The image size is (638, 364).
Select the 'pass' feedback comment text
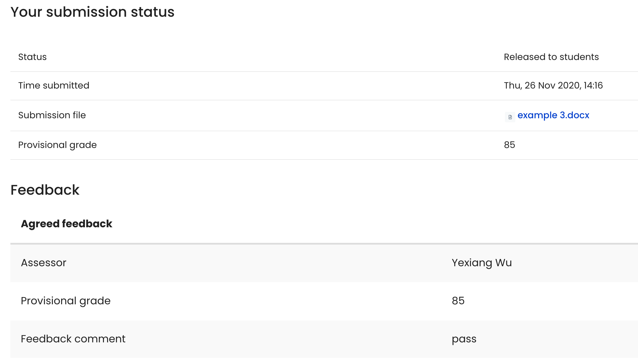[464, 339]
